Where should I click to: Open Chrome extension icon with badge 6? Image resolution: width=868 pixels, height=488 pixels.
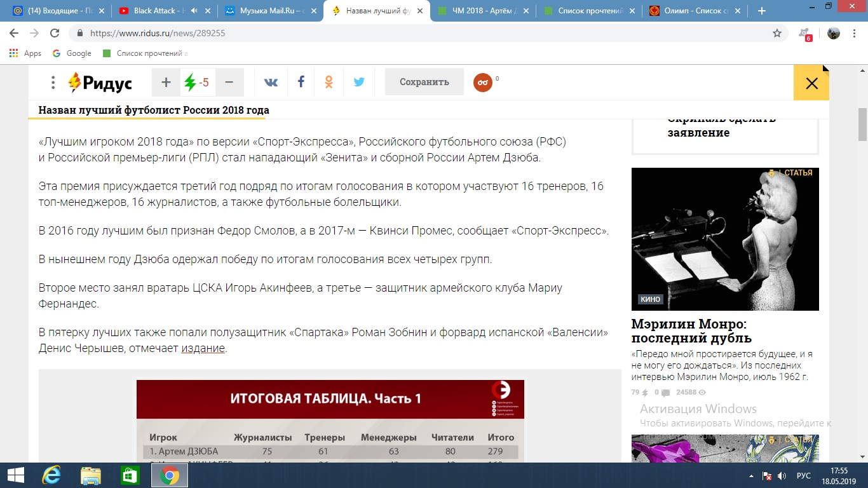pyautogui.click(x=804, y=34)
